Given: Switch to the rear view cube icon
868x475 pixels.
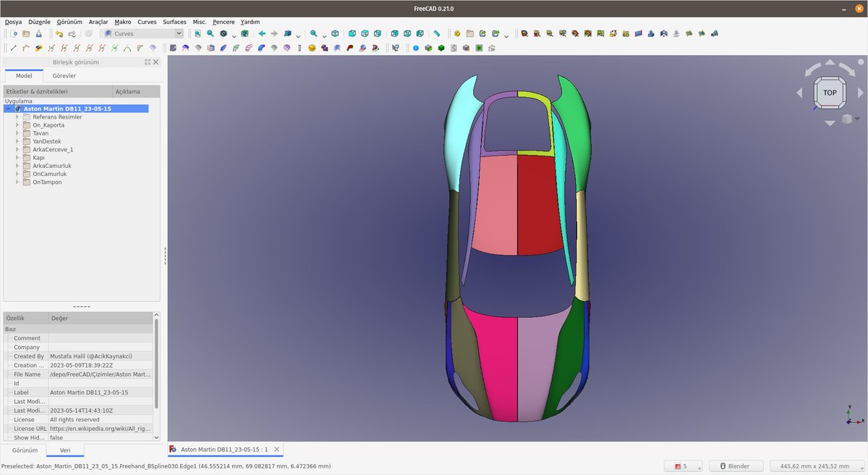Looking at the screenshot, I should click(394, 33).
